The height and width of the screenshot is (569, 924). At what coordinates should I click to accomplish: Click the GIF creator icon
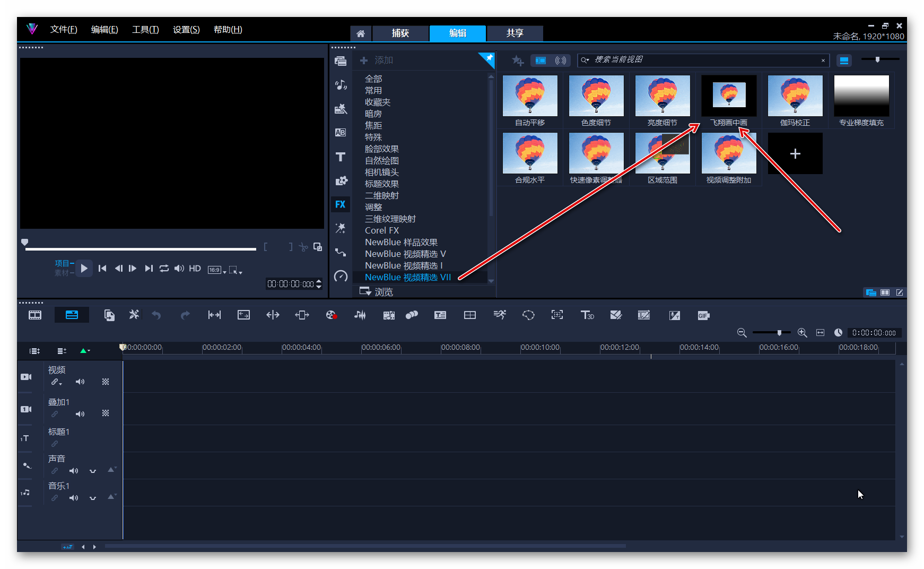(x=703, y=315)
